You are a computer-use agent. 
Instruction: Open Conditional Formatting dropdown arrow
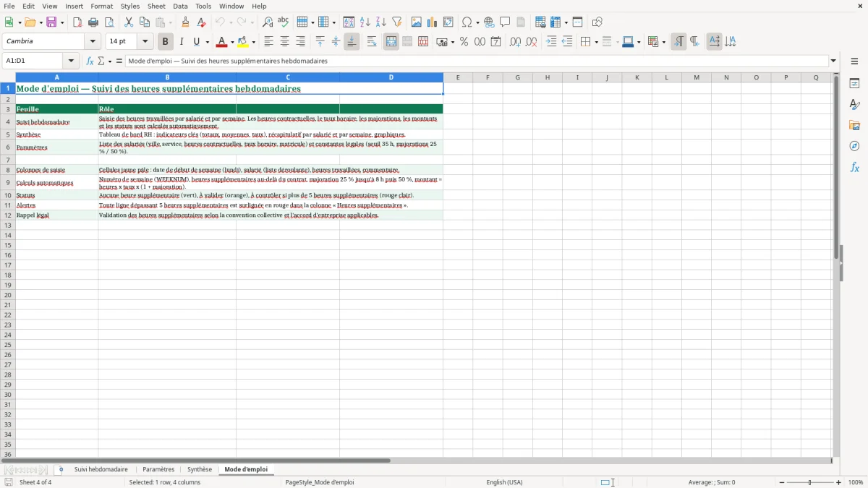tap(663, 42)
